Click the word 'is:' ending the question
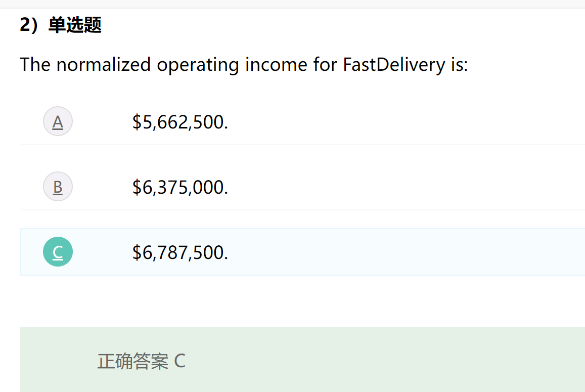 [x=459, y=65]
